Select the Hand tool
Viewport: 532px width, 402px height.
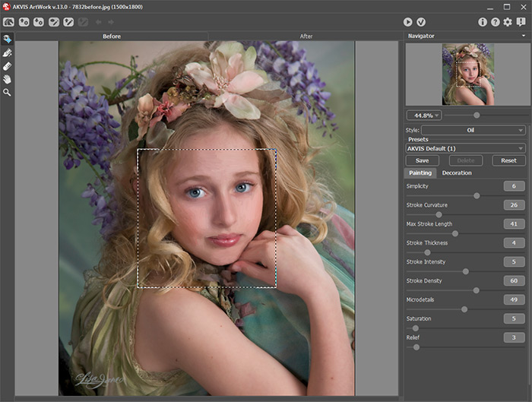(7, 78)
